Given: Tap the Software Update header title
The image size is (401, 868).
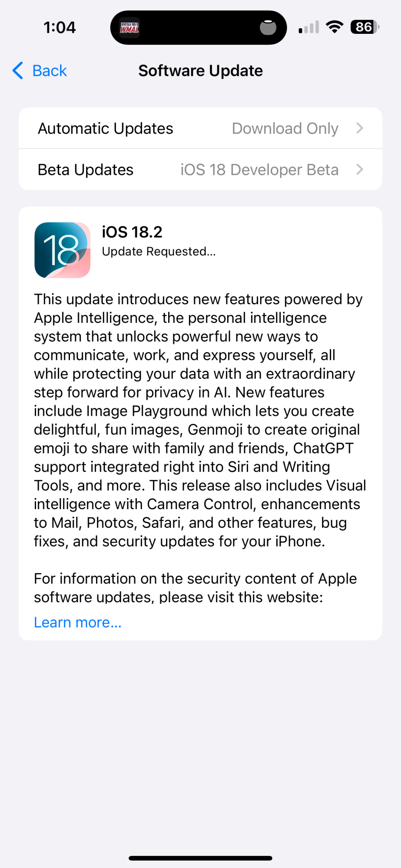Looking at the screenshot, I should tap(200, 71).
